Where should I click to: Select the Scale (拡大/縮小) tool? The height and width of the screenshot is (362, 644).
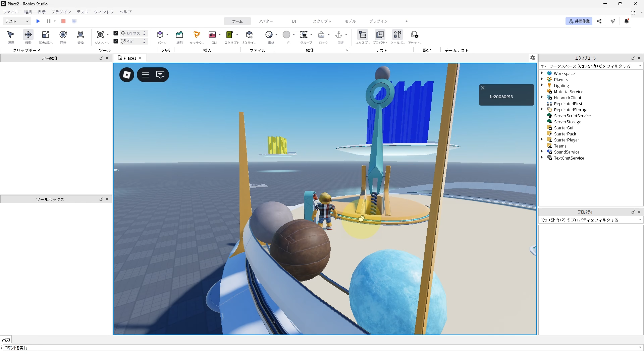(x=46, y=35)
